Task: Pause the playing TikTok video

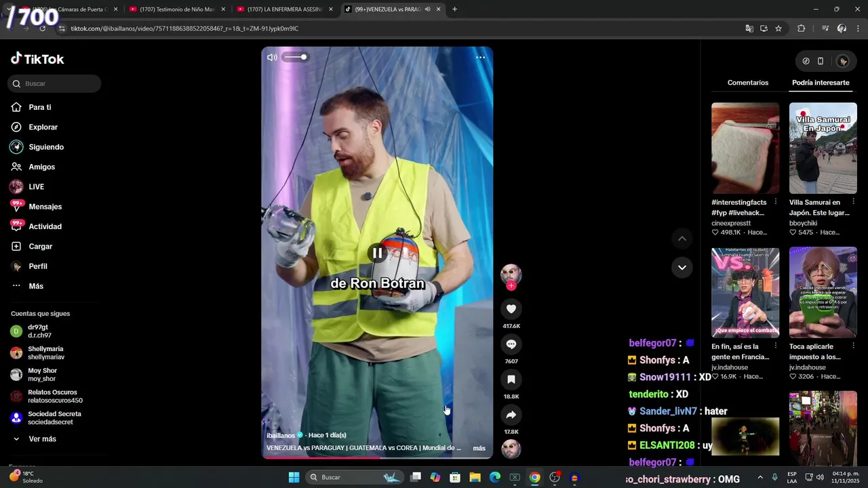Action: pyautogui.click(x=377, y=253)
